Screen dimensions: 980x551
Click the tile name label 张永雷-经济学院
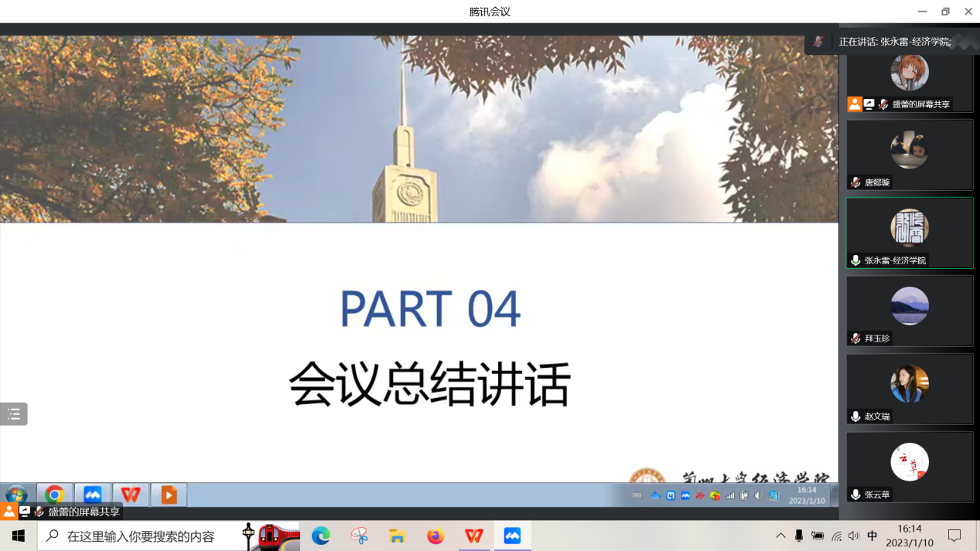coord(895,260)
